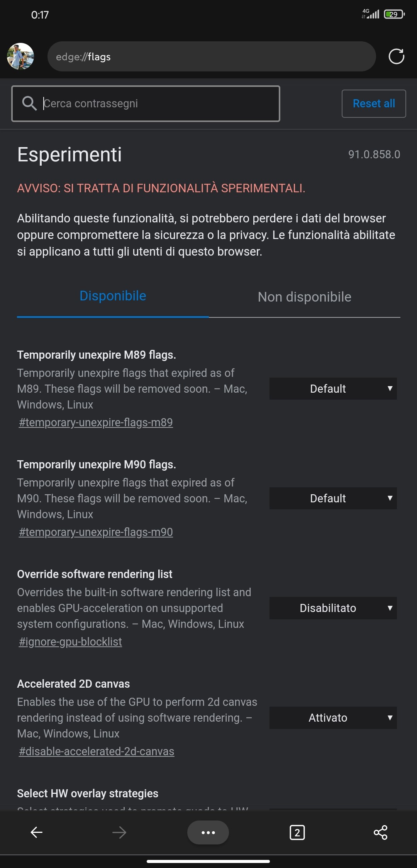Tap the edge://flags address bar
The height and width of the screenshot is (868, 417).
click(212, 56)
